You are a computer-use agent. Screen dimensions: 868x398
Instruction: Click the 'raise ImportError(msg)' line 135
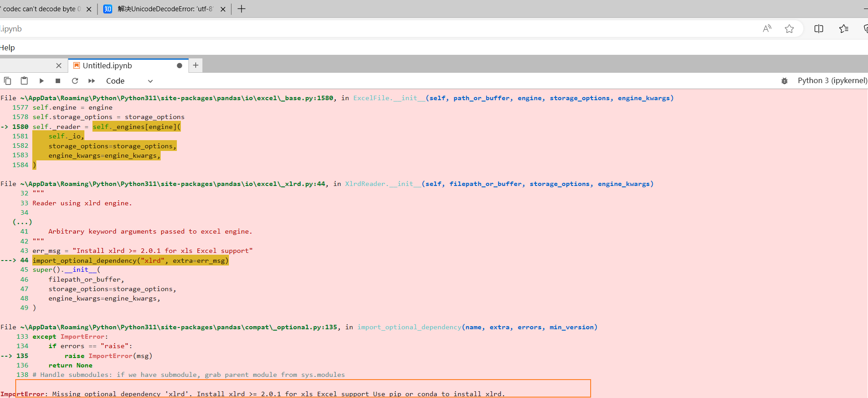tap(109, 356)
